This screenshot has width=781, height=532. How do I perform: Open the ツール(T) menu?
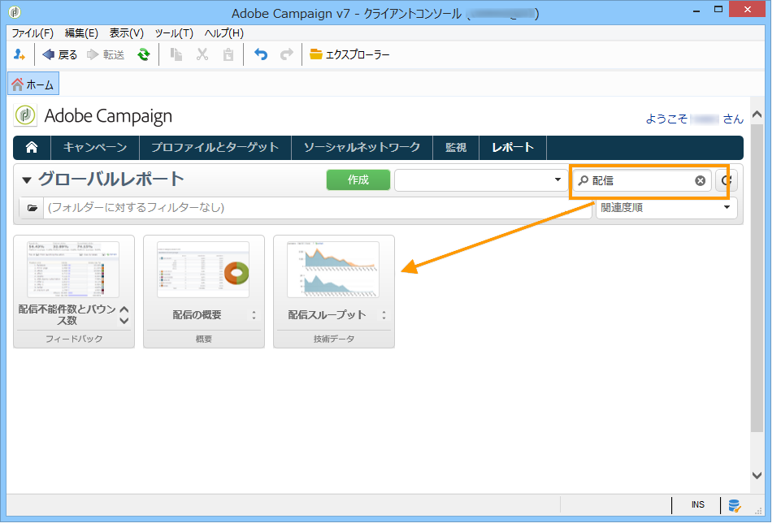(174, 33)
